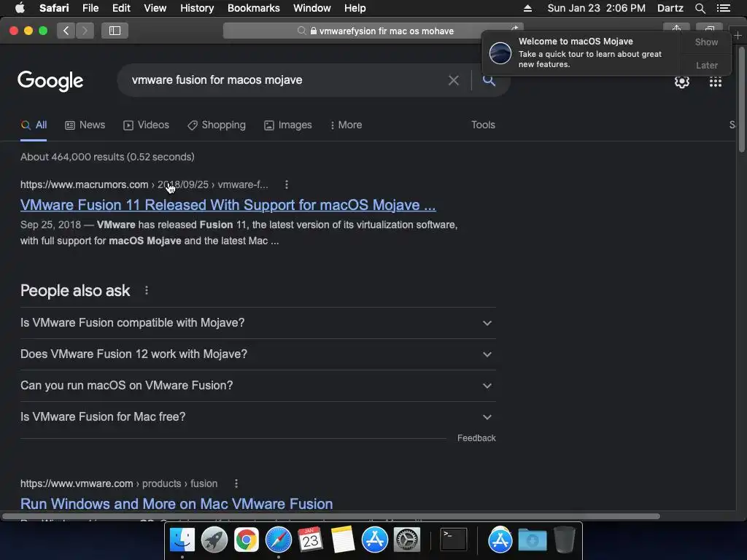Click the vmware.com products fusion URL text

click(x=119, y=484)
